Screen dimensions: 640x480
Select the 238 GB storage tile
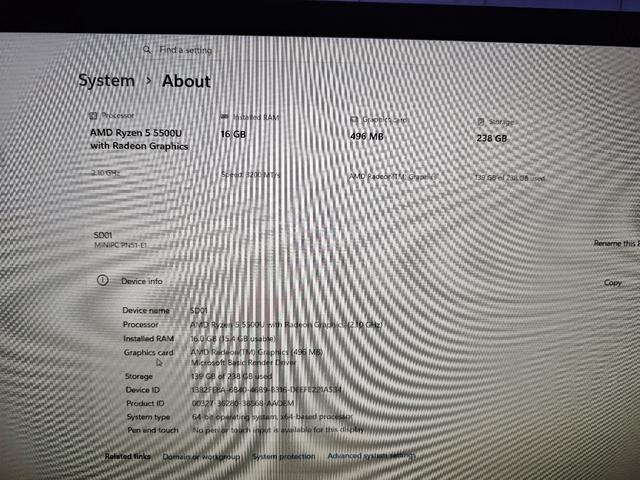pos(531,150)
